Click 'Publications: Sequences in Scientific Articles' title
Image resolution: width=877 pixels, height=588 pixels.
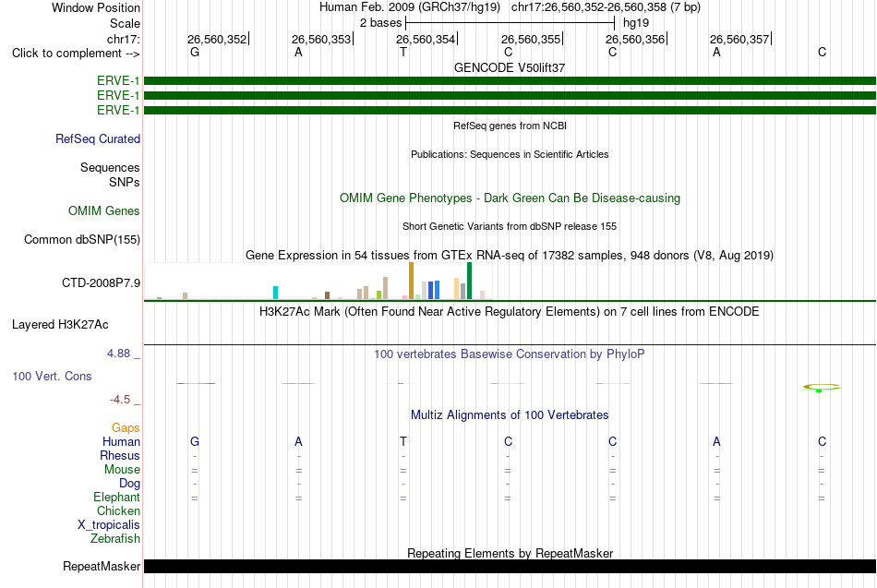(x=510, y=154)
